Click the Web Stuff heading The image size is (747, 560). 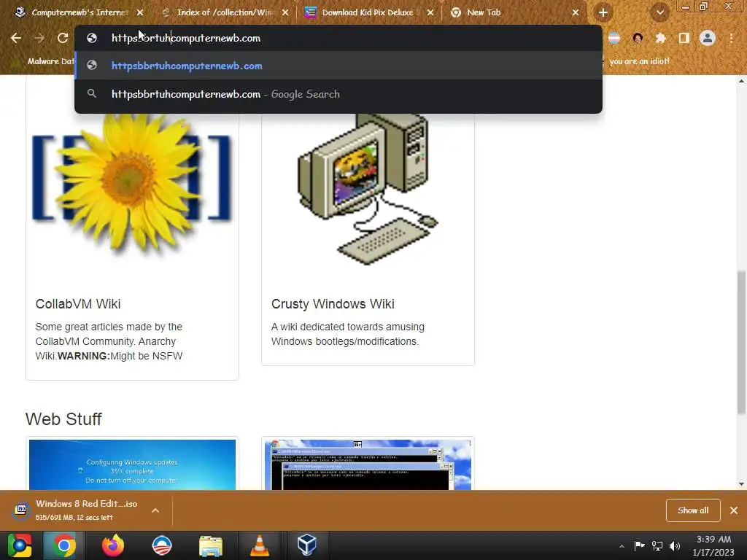63,419
